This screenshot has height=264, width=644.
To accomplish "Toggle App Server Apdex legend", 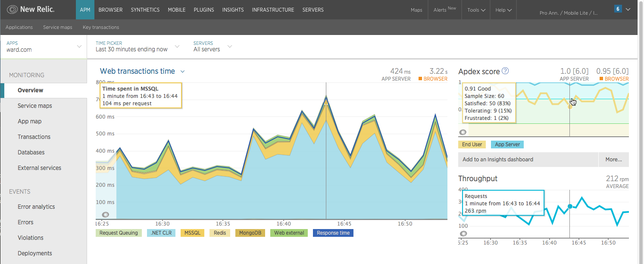I will [x=507, y=145].
